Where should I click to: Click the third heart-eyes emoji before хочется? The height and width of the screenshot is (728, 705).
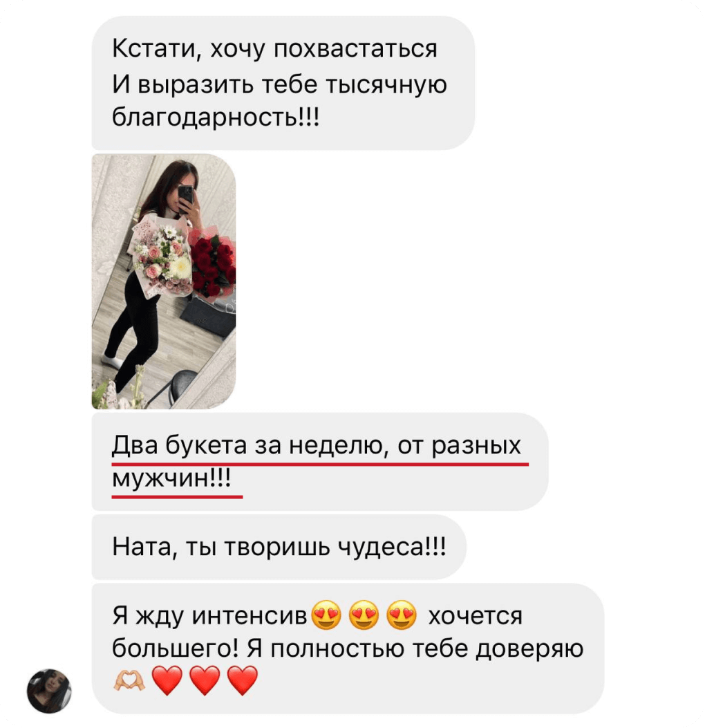tap(402, 615)
